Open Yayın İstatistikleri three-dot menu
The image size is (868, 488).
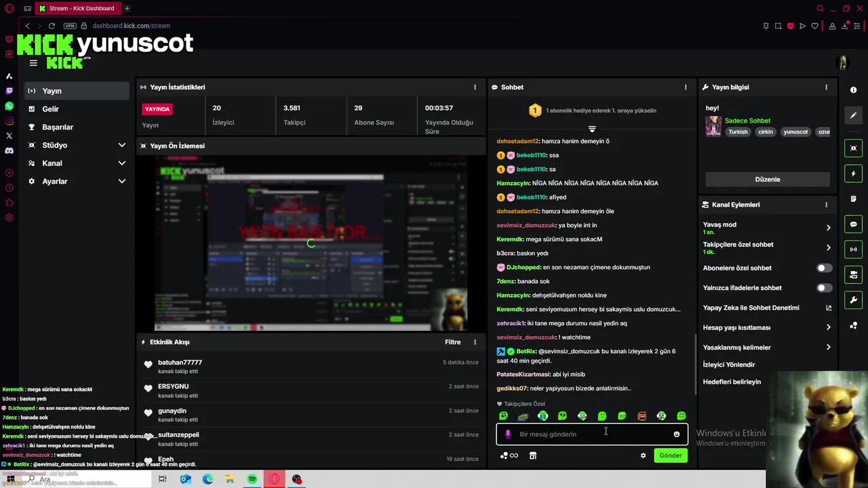pyautogui.click(x=475, y=87)
